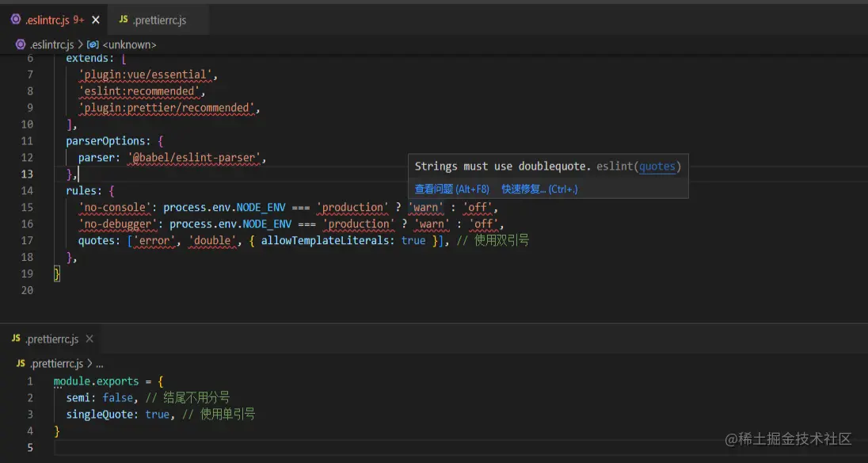868x463 pixels.
Task: Choose 快速修复 quick fix in the tooltip
Action: (x=539, y=189)
